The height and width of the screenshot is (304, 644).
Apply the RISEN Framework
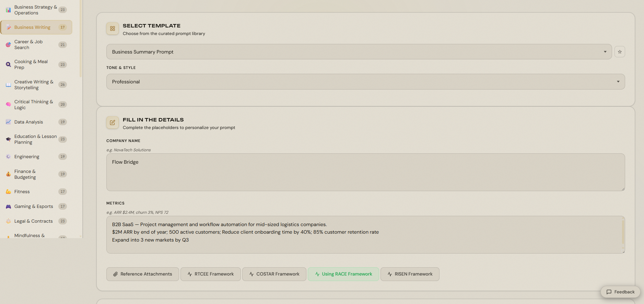click(x=410, y=274)
